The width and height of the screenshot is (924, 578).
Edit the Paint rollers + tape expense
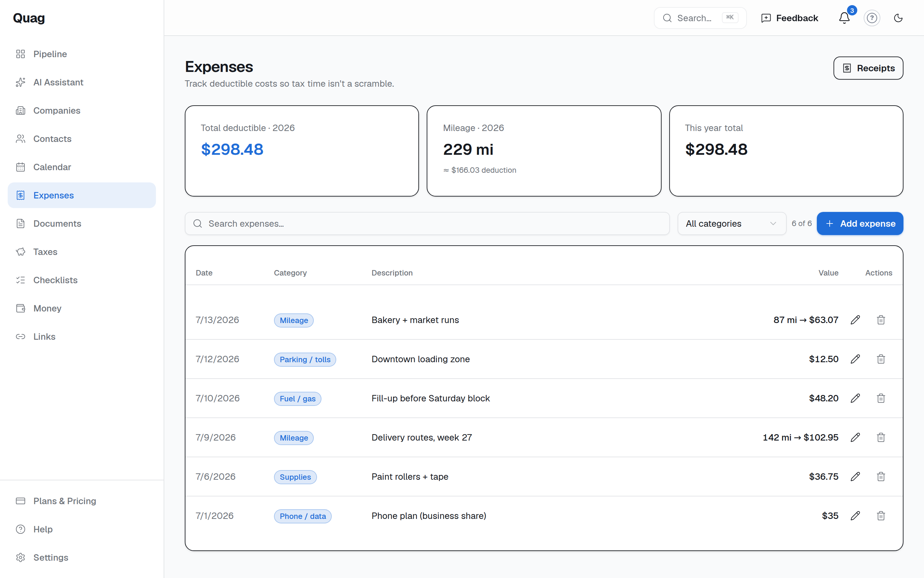coord(855,477)
